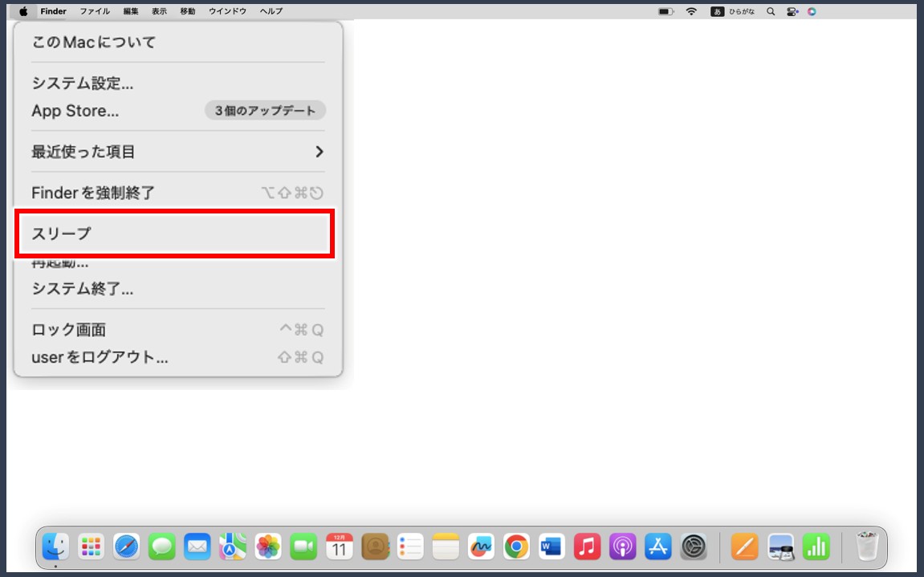Open Apple Music in the Dock

coord(587,547)
